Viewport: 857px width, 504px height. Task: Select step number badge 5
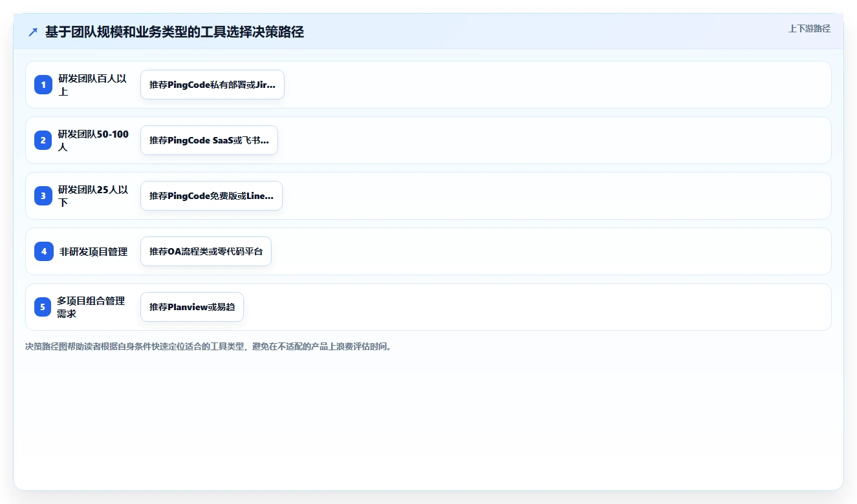43,307
